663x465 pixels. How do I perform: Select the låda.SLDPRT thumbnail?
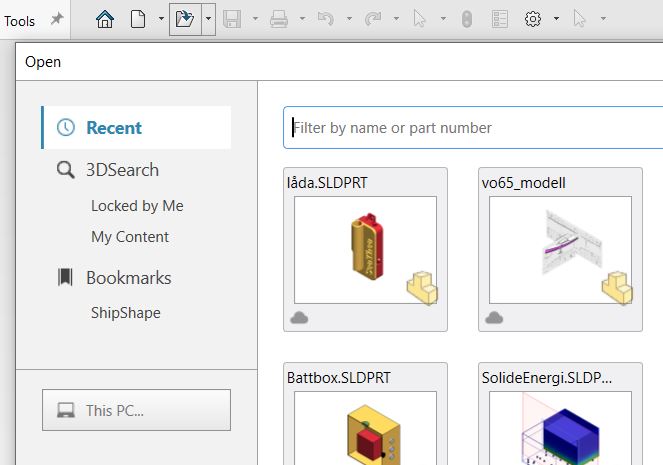point(365,250)
